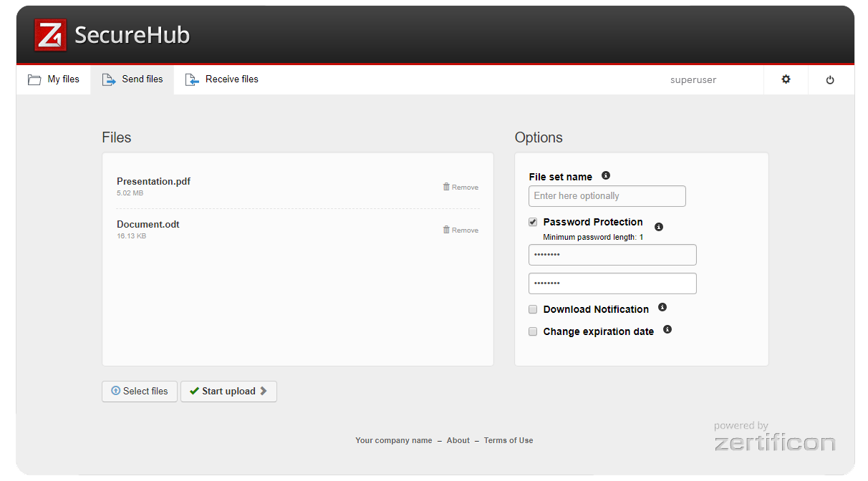Click the superuser account name
The width and height of the screenshot is (868, 481).
(693, 80)
